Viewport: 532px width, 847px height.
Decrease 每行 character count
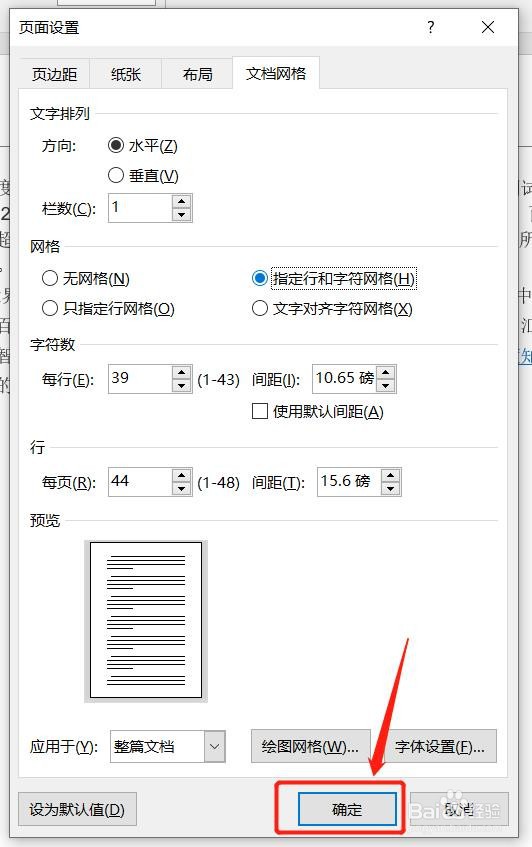pos(181,386)
